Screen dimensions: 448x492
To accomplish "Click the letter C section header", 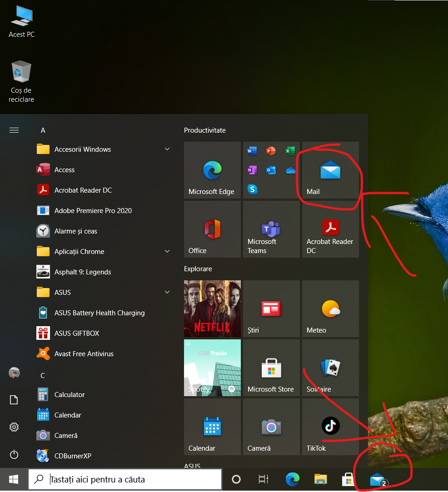I will [43, 376].
